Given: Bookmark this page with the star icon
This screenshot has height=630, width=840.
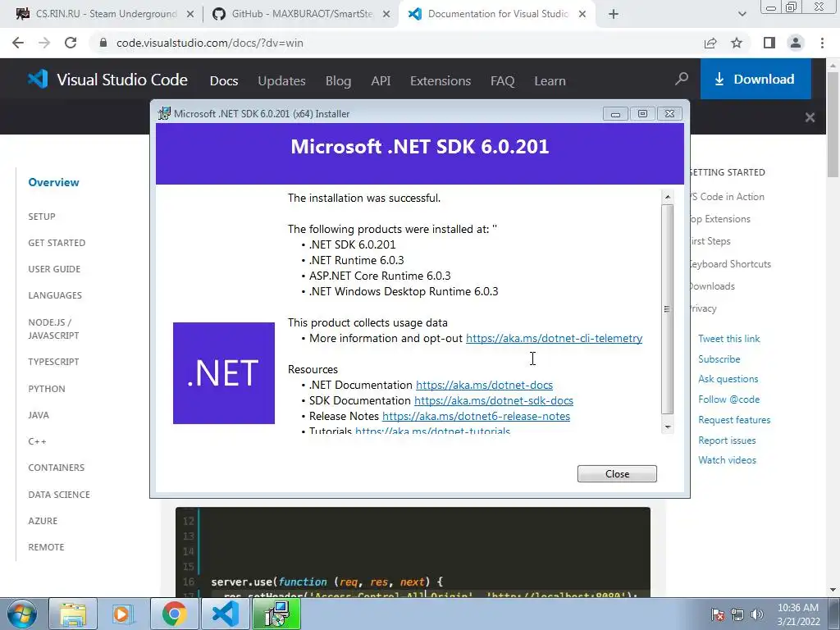Looking at the screenshot, I should coord(737,43).
